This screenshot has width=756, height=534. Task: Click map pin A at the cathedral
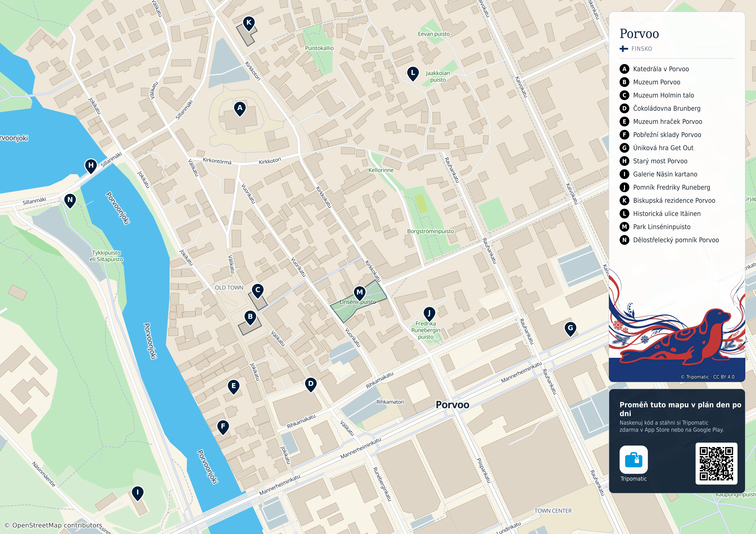pyautogui.click(x=240, y=109)
